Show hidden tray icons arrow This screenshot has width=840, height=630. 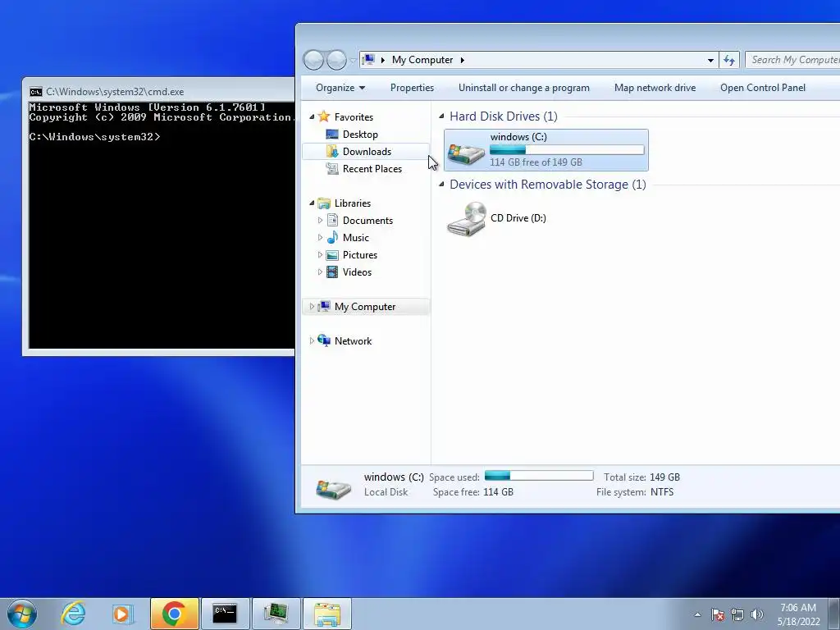coord(697,614)
